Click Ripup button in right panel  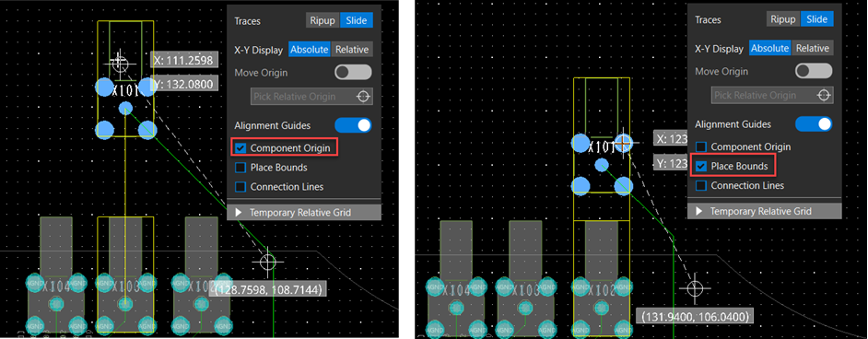point(783,19)
